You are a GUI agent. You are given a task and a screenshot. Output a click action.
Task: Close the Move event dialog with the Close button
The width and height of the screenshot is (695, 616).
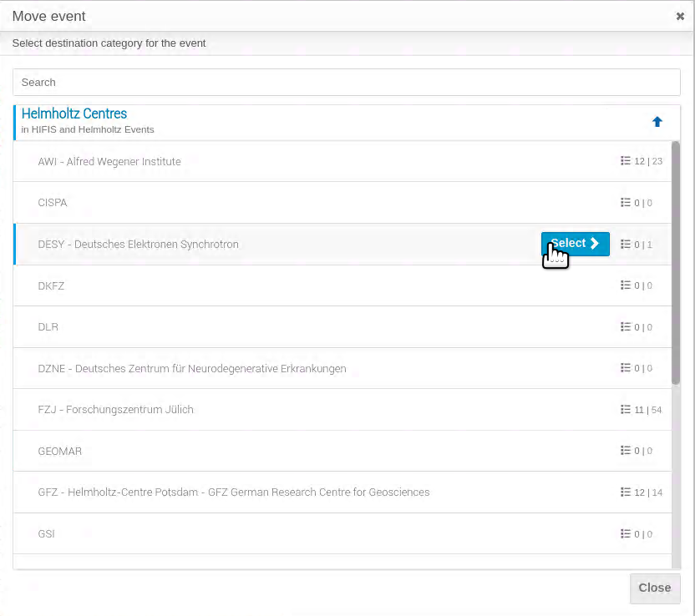coord(654,588)
